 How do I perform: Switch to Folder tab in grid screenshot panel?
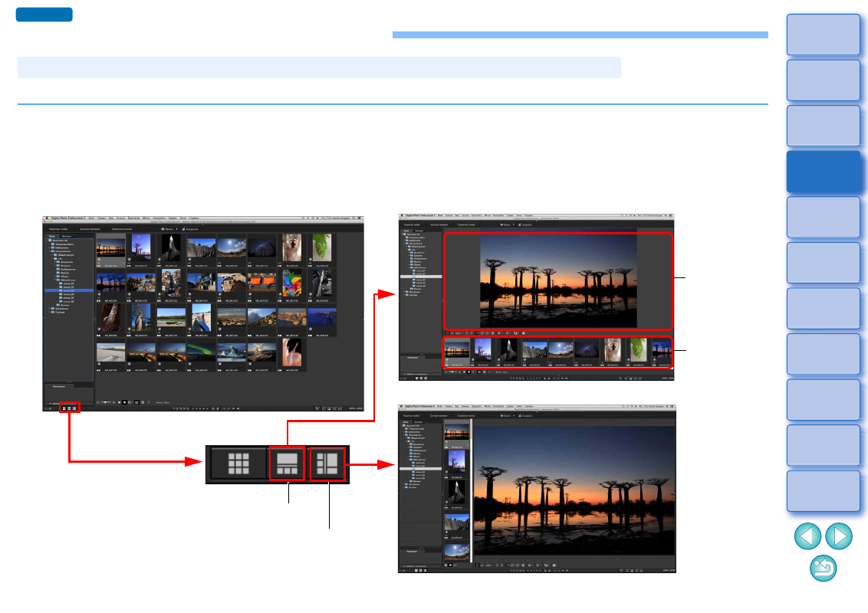coord(52,236)
